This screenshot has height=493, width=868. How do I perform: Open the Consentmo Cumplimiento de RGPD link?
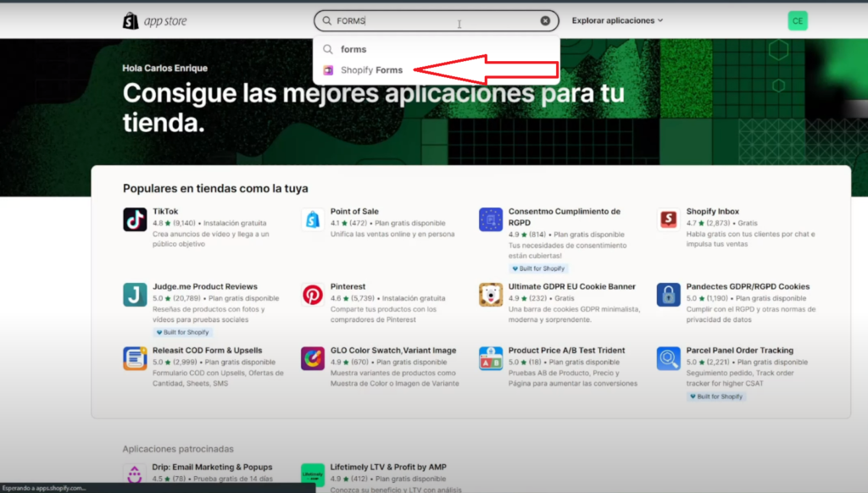pos(564,217)
